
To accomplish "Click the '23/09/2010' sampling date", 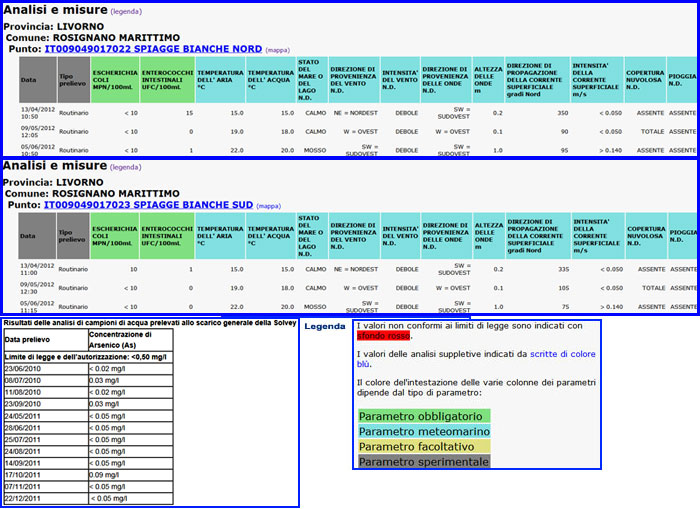I will pyautogui.click(x=23, y=404).
